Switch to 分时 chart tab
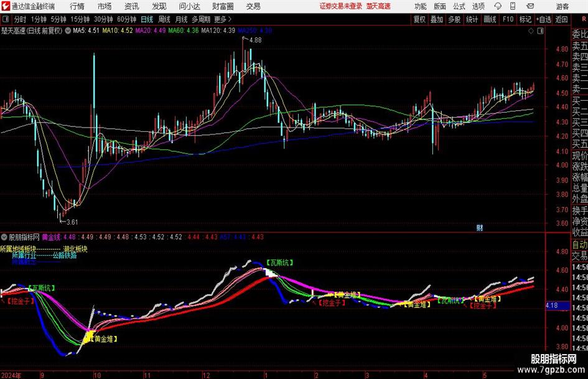 (x=21, y=19)
